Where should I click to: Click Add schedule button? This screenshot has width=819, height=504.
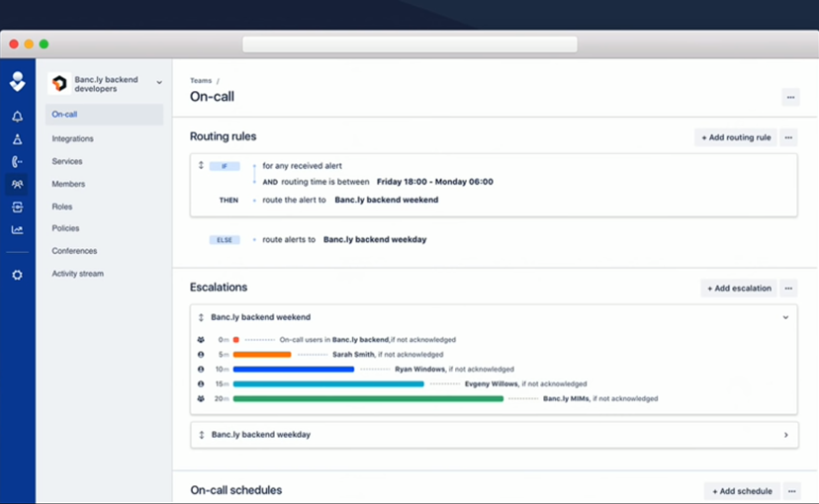tap(742, 491)
